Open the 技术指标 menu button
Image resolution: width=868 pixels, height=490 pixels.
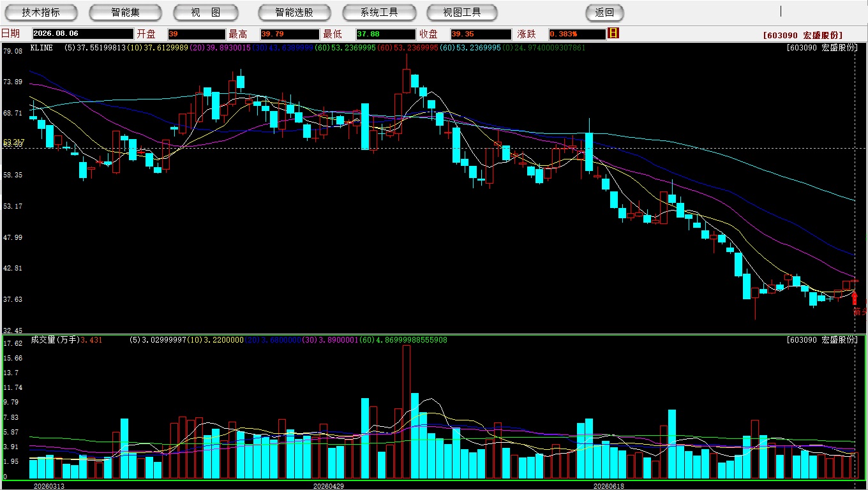tap(41, 12)
